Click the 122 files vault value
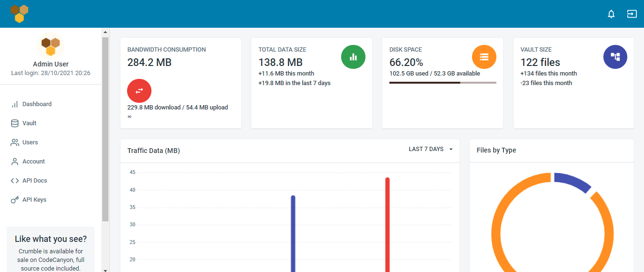644x272 pixels. 540,62
